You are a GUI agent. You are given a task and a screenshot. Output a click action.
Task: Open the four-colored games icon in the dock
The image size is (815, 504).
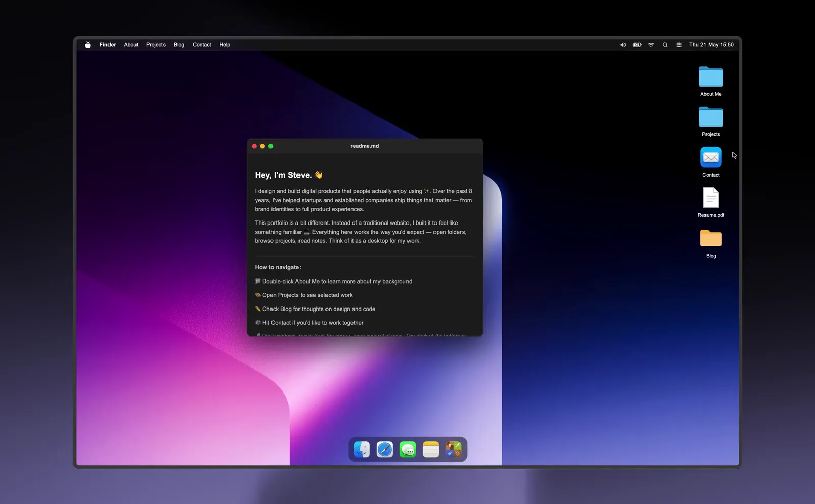(x=453, y=450)
